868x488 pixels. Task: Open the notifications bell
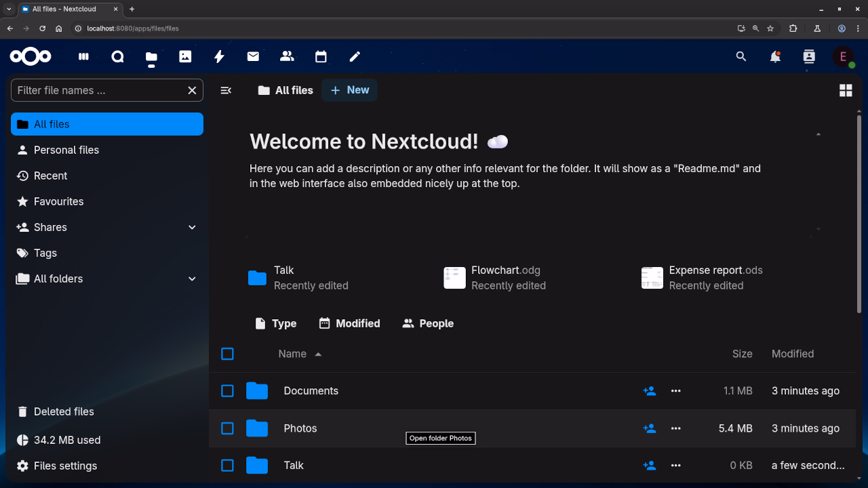(x=775, y=57)
